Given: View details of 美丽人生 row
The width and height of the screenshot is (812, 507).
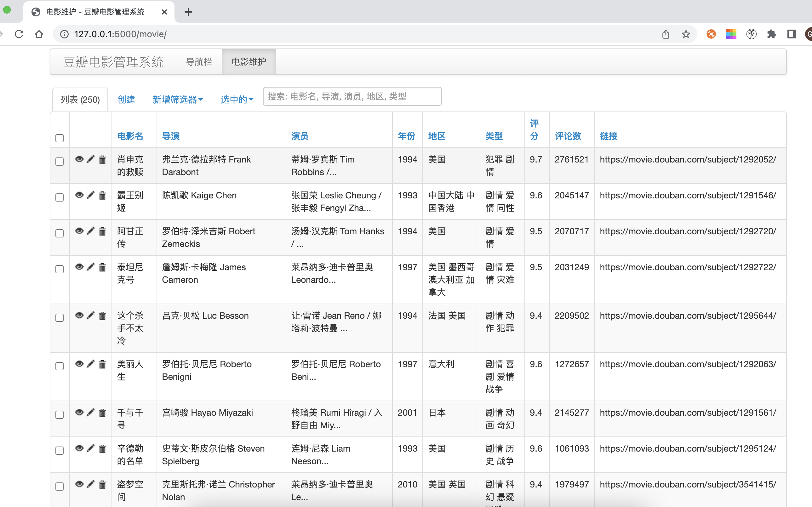Looking at the screenshot, I should 79,364.
